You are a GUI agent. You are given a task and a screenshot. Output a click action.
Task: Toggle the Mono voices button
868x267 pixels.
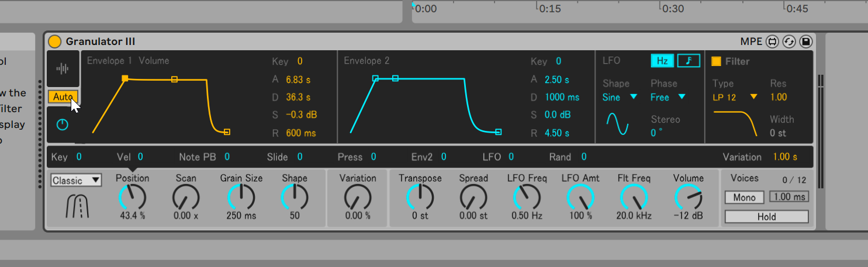tap(744, 197)
